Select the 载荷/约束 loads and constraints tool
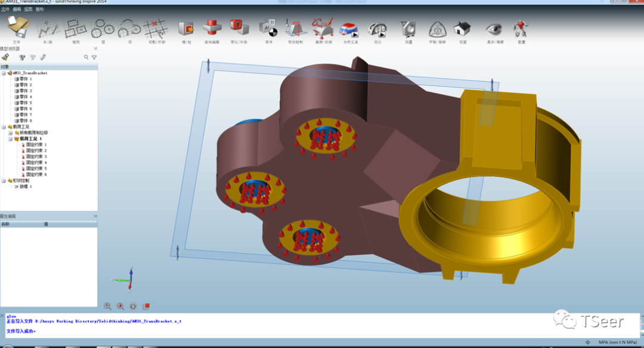Viewport: 644px width, 348px height. (x=323, y=29)
